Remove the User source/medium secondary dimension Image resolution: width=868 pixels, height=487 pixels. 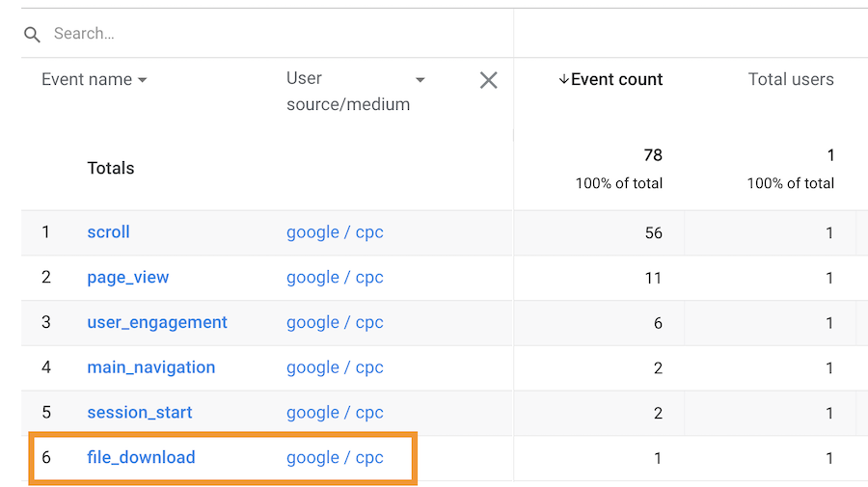tap(489, 80)
